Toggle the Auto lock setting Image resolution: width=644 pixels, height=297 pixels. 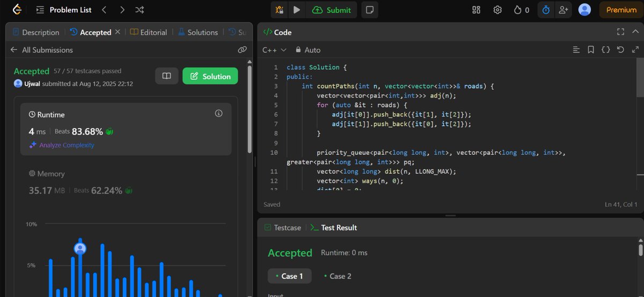click(308, 50)
